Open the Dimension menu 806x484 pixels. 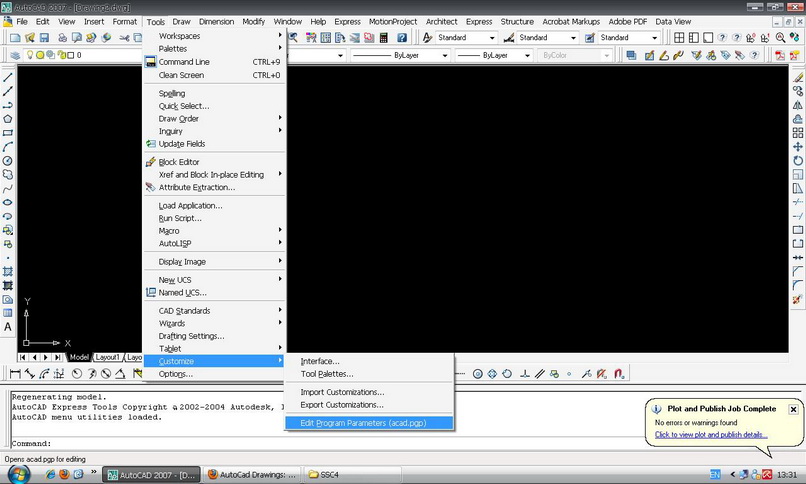coord(216,22)
